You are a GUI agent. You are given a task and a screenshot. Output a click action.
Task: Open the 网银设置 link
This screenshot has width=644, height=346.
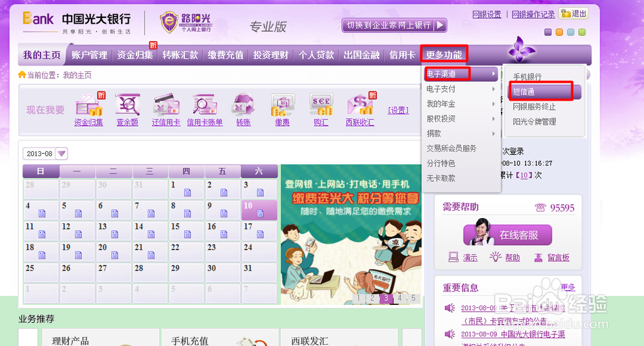487,15
